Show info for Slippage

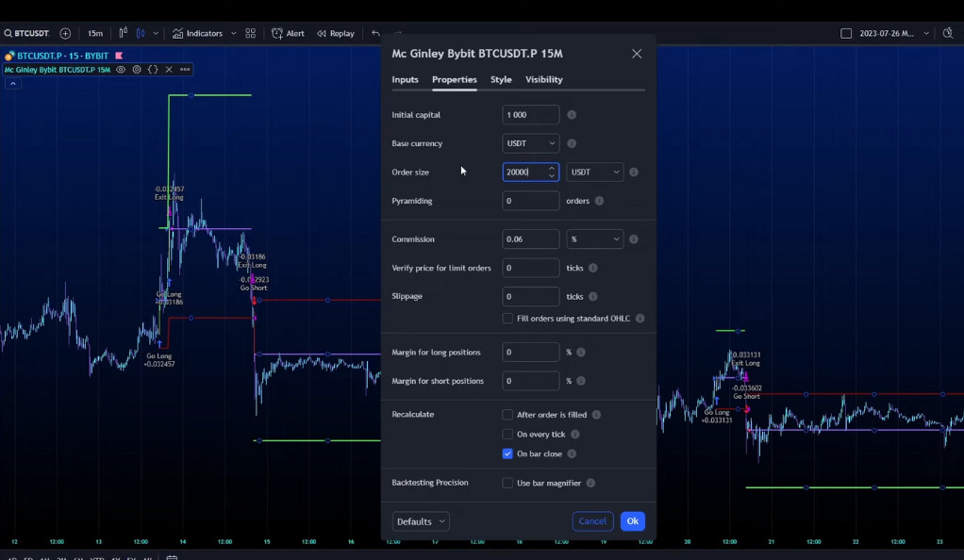click(x=593, y=296)
